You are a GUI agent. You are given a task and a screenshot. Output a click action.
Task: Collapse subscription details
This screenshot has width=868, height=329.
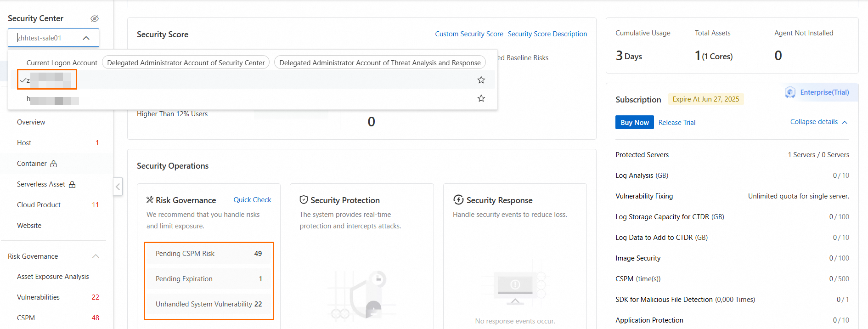coord(818,122)
